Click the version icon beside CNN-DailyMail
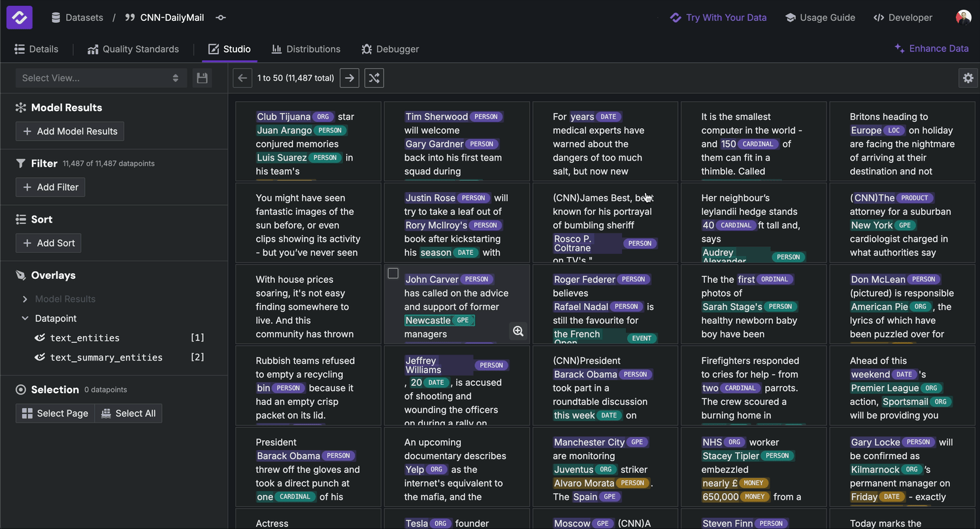The width and height of the screenshot is (980, 529). pos(221,18)
